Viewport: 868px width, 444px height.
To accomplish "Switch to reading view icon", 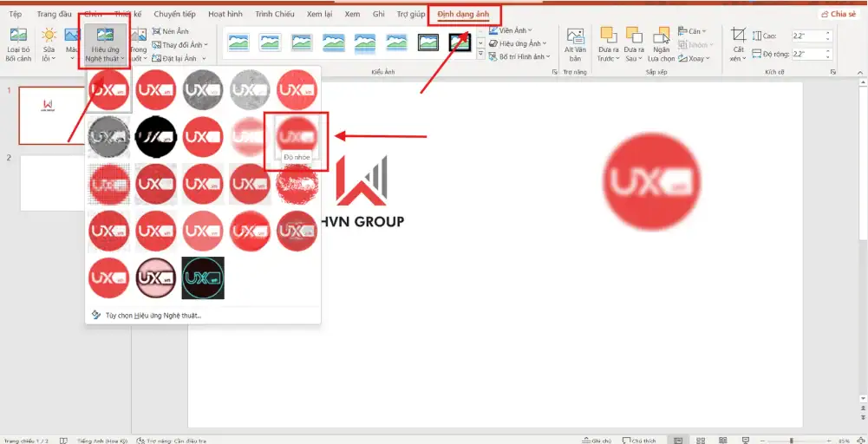I will (x=723, y=441).
